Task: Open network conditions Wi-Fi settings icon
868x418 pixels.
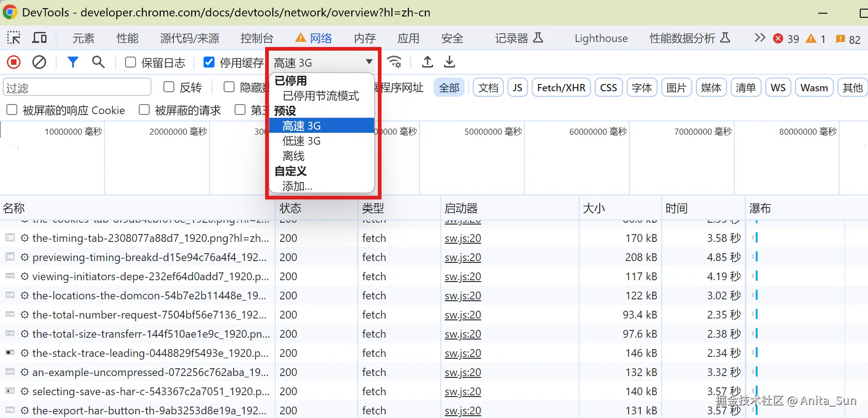Action: pos(394,62)
